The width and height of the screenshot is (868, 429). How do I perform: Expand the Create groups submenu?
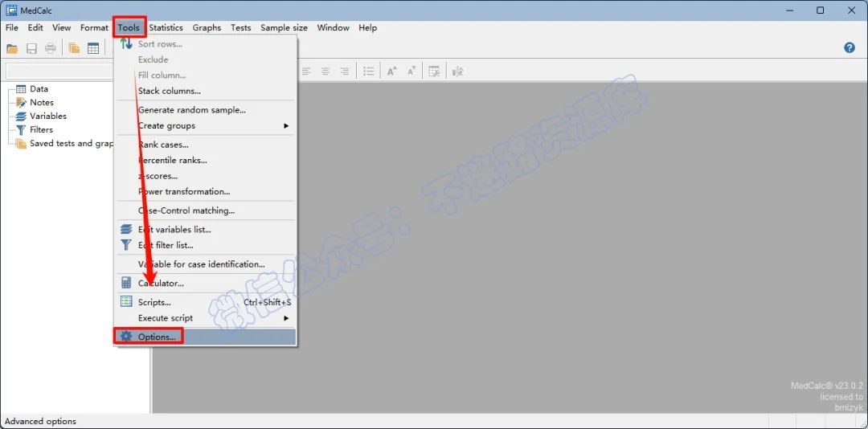tap(205, 125)
